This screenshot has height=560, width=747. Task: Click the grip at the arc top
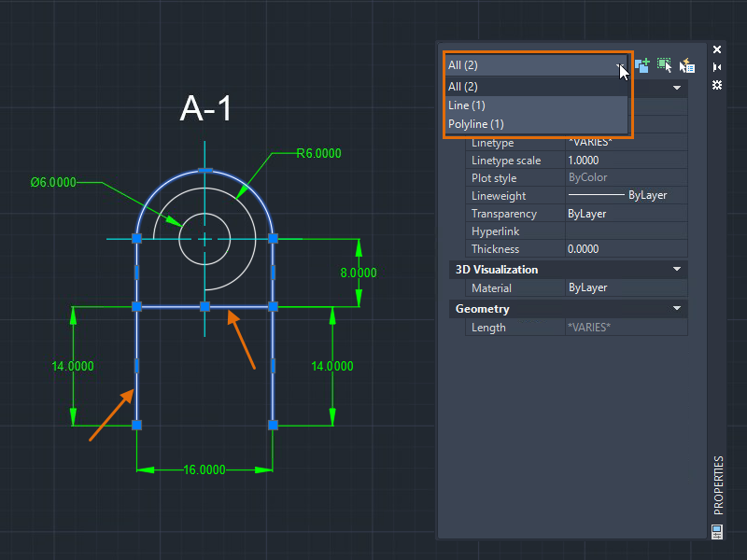point(204,170)
